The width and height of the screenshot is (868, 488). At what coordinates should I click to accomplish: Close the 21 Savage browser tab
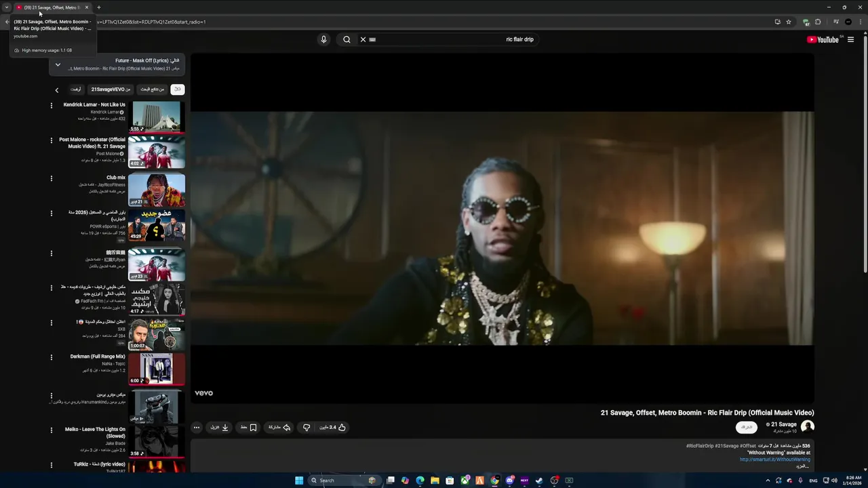click(x=87, y=7)
